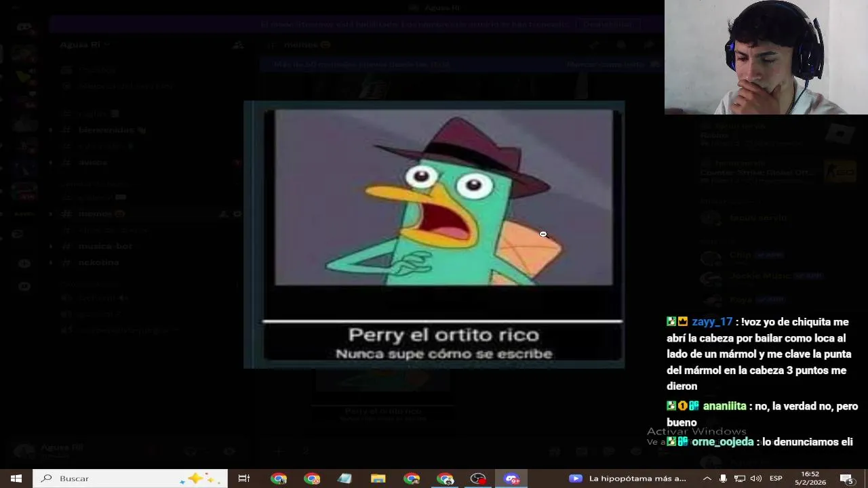Open the Discord icon on the taskbar
Viewport: 868px width, 488px height.
pyautogui.click(x=512, y=479)
